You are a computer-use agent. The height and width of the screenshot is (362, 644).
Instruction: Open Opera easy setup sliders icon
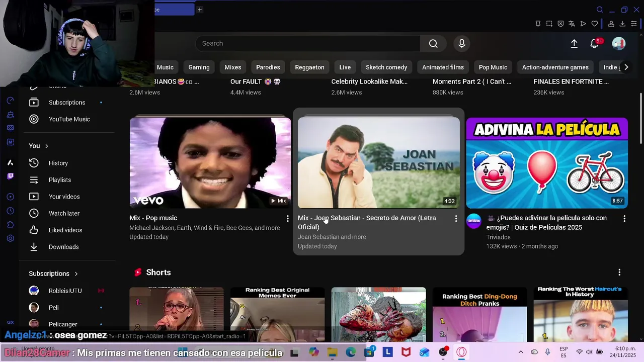(634, 24)
